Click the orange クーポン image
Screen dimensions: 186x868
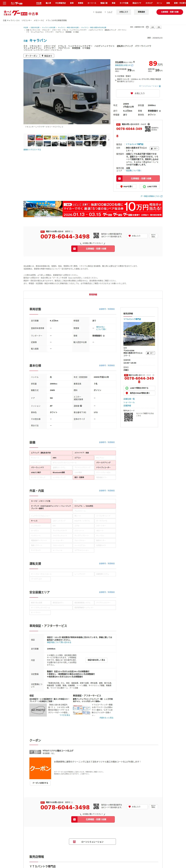[40, 768]
